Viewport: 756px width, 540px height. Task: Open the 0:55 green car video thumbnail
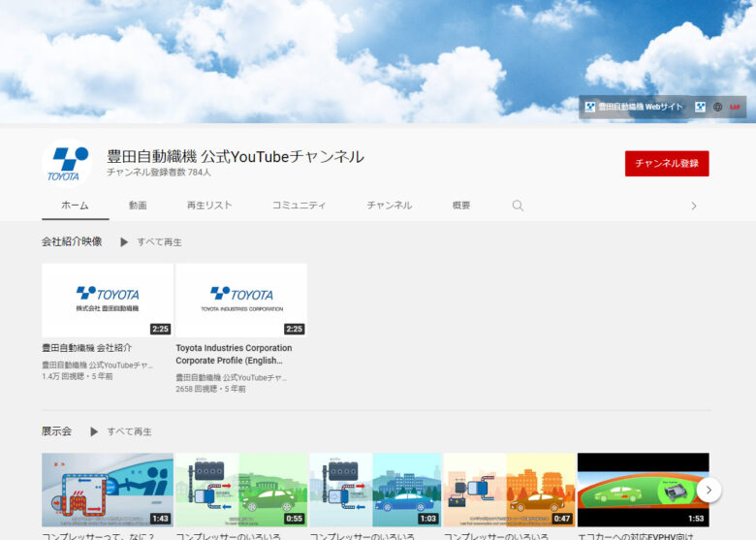point(241,490)
